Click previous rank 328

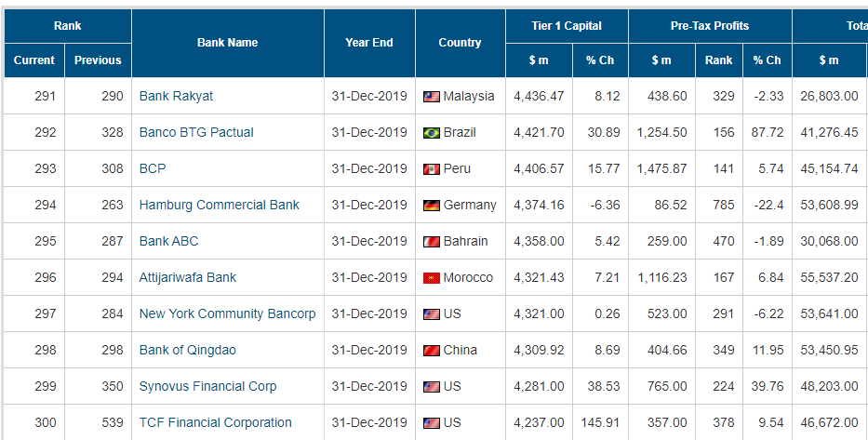113,132
